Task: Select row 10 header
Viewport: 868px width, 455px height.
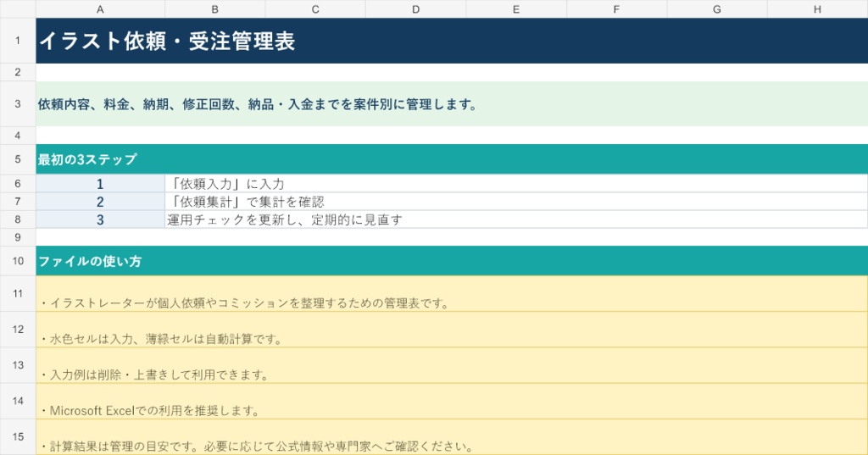Action: (18, 261)
